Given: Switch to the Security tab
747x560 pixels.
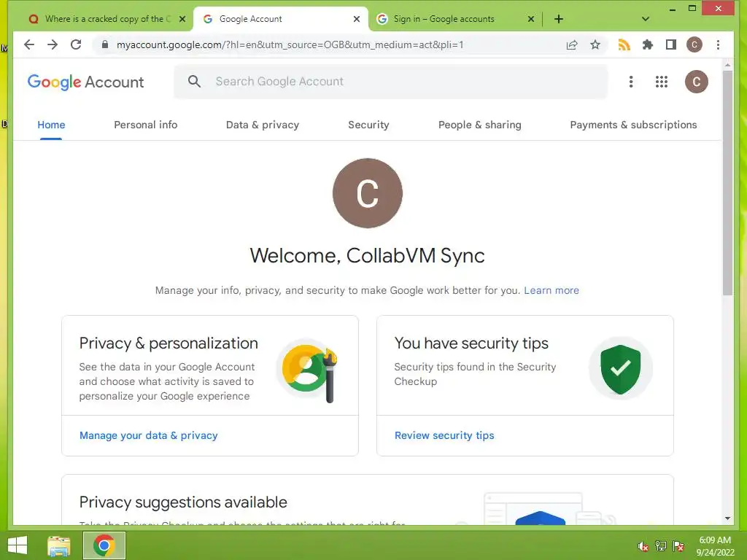Looking at the screenshot, I should (368, 125).
